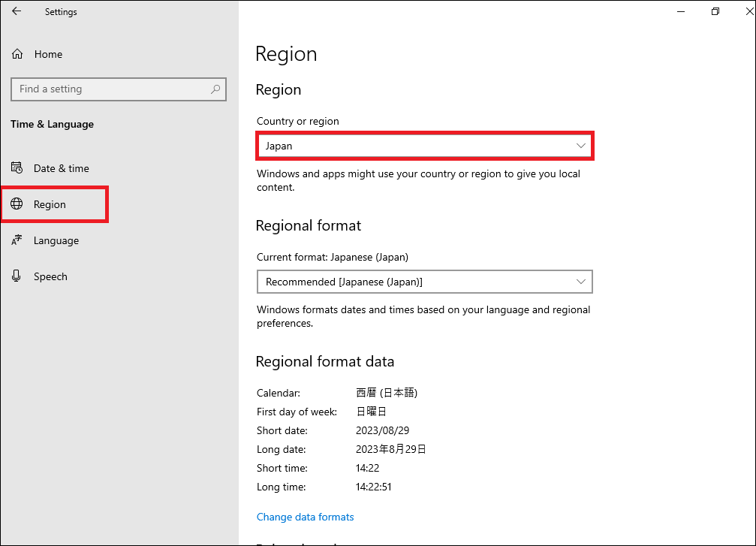Click the Language character icon
756x546 pixels.
[x=17, y=240]
